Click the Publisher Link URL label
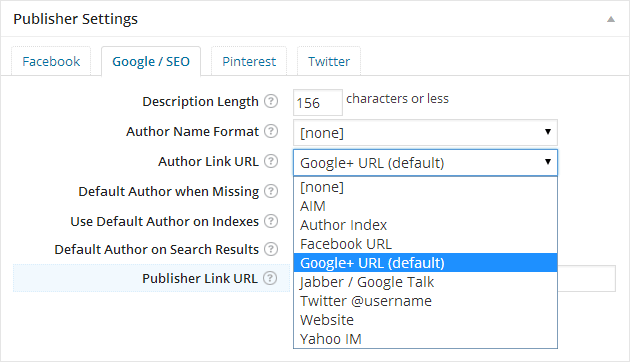The height and width of the screenshot is (362, 630). coord(200,278)
